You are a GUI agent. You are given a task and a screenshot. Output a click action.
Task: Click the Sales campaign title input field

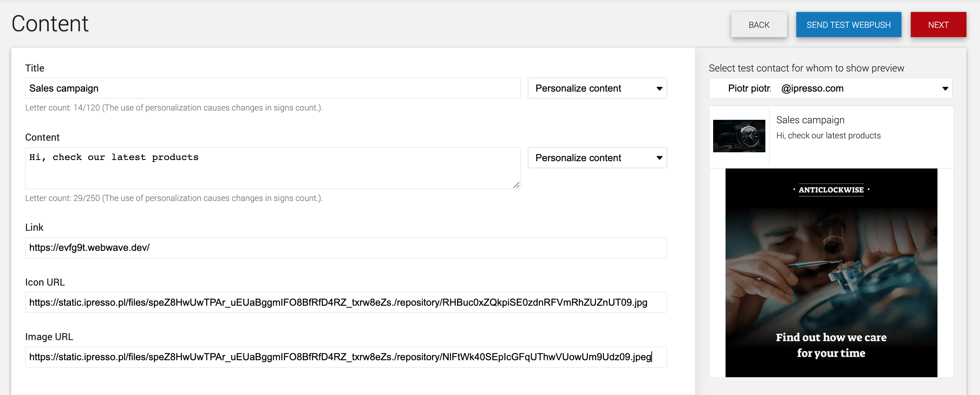(273, 88)
